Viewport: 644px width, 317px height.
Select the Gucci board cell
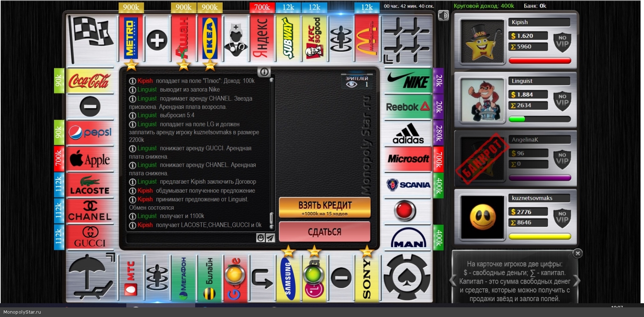(x=90, y=237)
